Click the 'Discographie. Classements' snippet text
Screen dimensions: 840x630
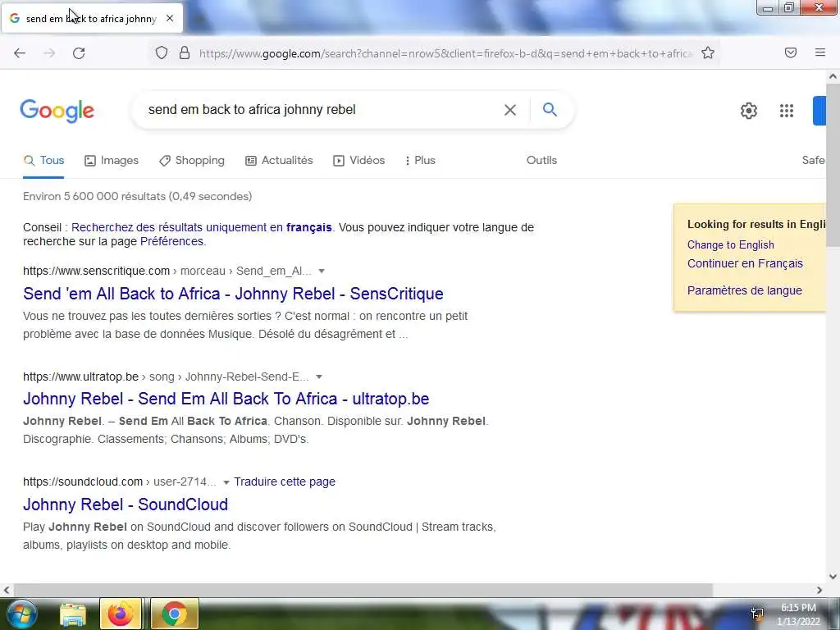tap(166, 440)
